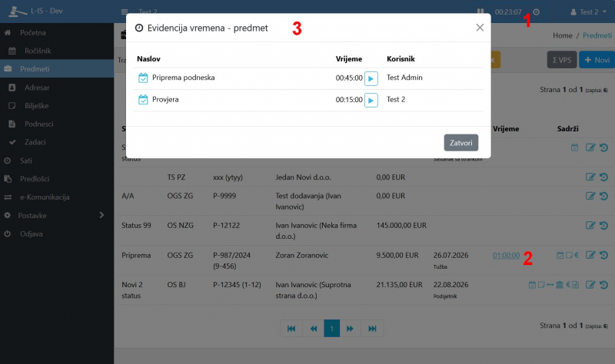Start timer for Priprema podneska entry
The image size is (615, 364).
[371, 78]
